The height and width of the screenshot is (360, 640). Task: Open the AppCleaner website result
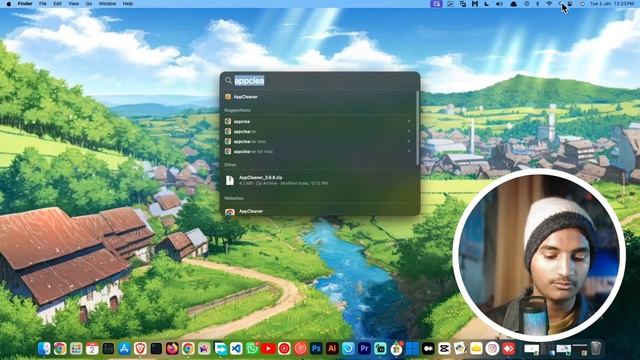click(320, 211)
